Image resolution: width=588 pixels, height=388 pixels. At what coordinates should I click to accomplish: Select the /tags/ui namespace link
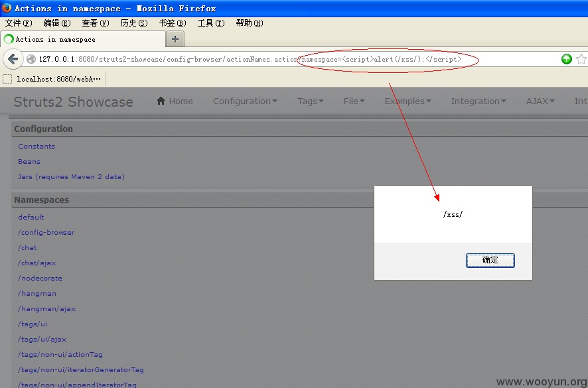(33, 324)
